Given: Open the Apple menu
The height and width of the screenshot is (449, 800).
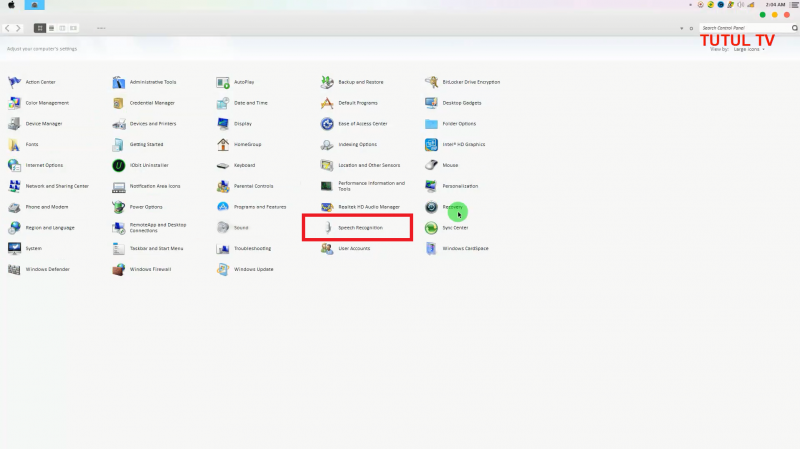Looking at the screenshot, I should coord(11,5).
